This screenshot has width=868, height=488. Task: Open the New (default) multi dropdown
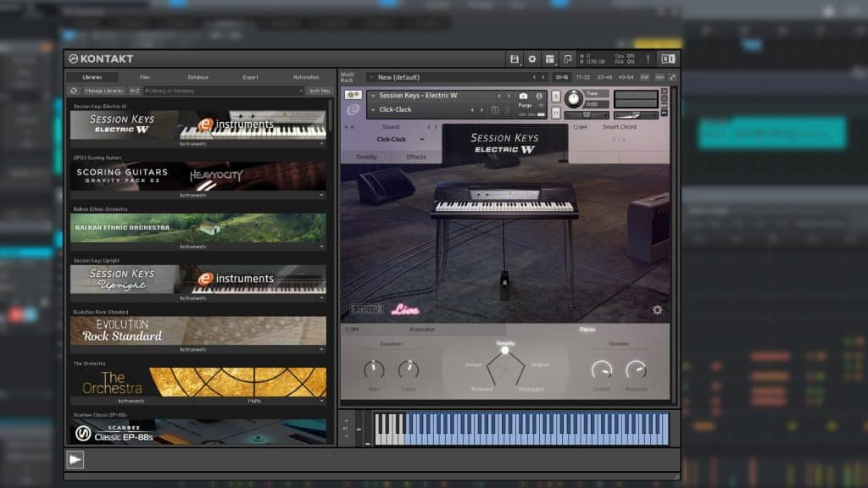[371, 77]
